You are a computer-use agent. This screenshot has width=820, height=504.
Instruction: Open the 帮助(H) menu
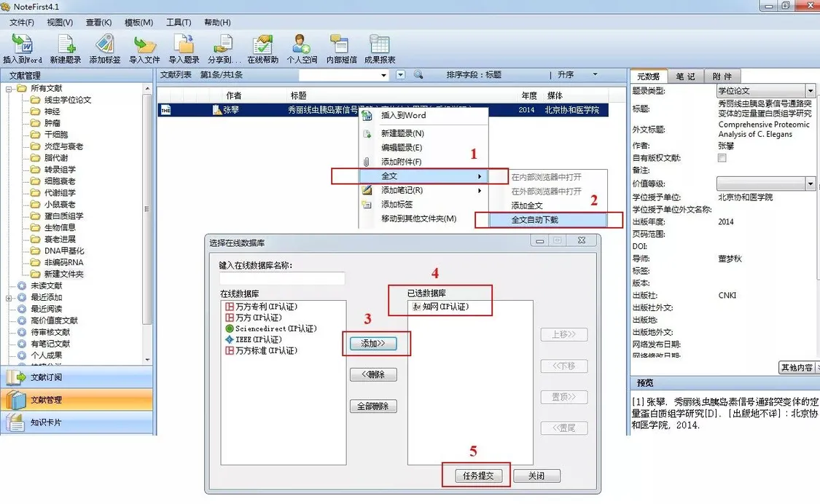tap(217, 23)
